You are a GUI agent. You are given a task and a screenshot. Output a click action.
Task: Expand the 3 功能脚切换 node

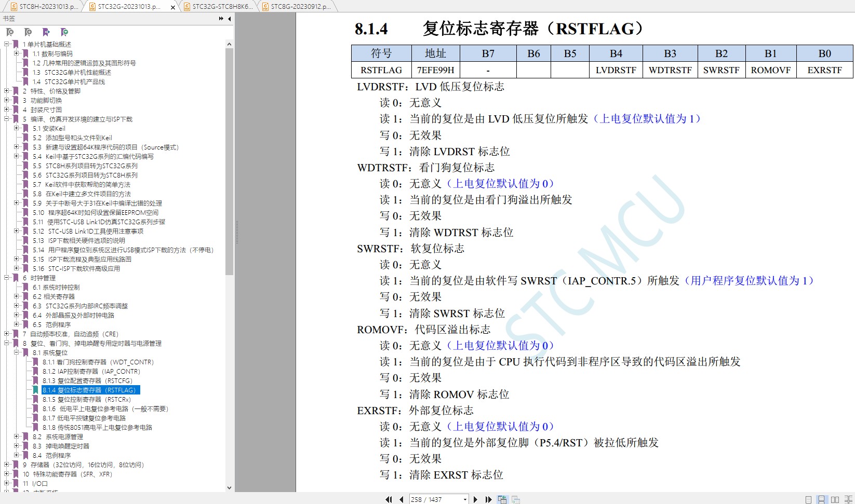coord(7,100)
